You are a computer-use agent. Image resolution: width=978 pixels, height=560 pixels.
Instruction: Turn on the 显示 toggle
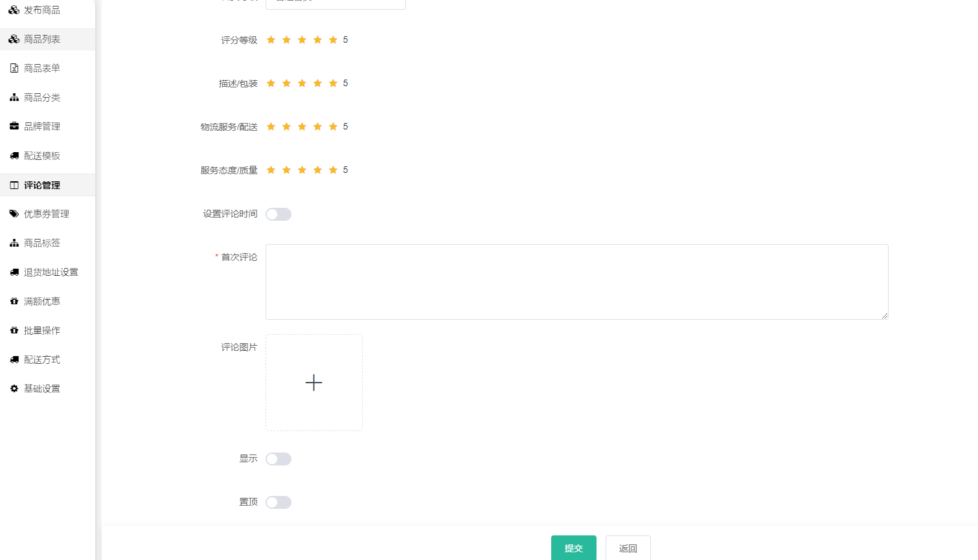279,459
